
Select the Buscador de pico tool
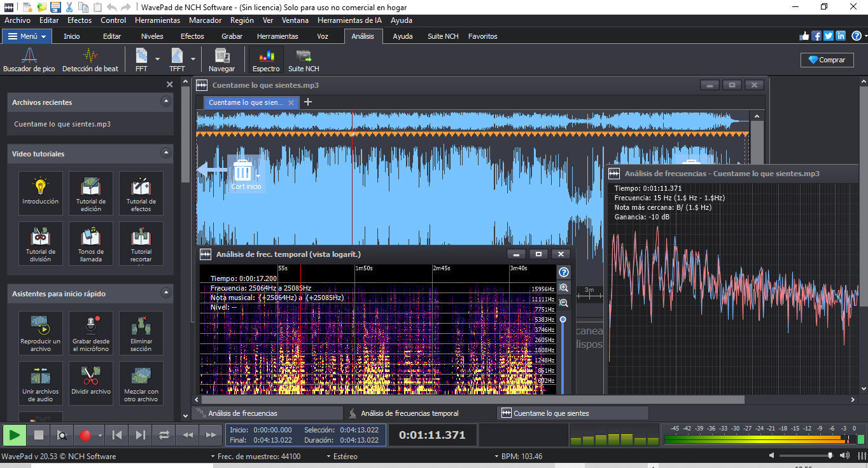[x=29, y=59]
